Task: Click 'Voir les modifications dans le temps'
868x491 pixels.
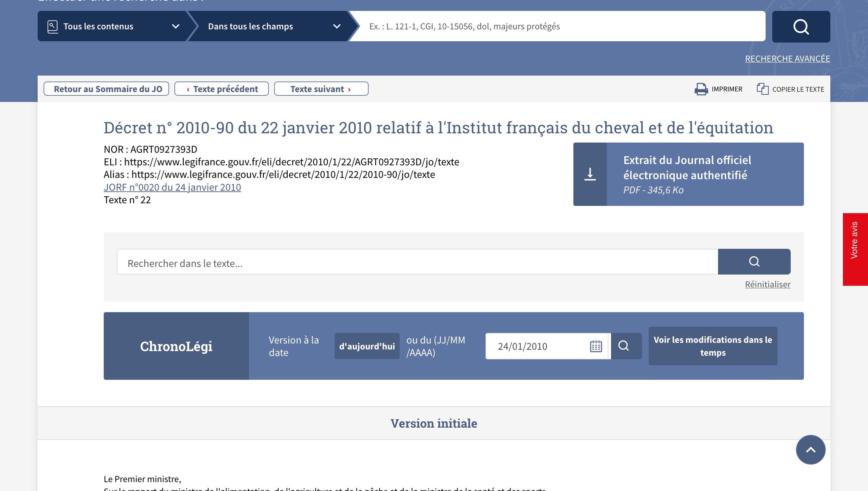Action: [713, 346]
